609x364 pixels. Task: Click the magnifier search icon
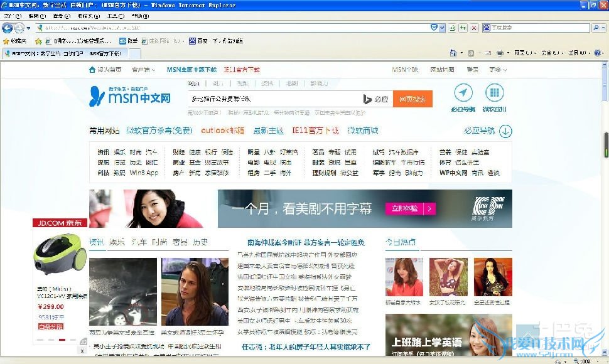(x=596, y=28)
